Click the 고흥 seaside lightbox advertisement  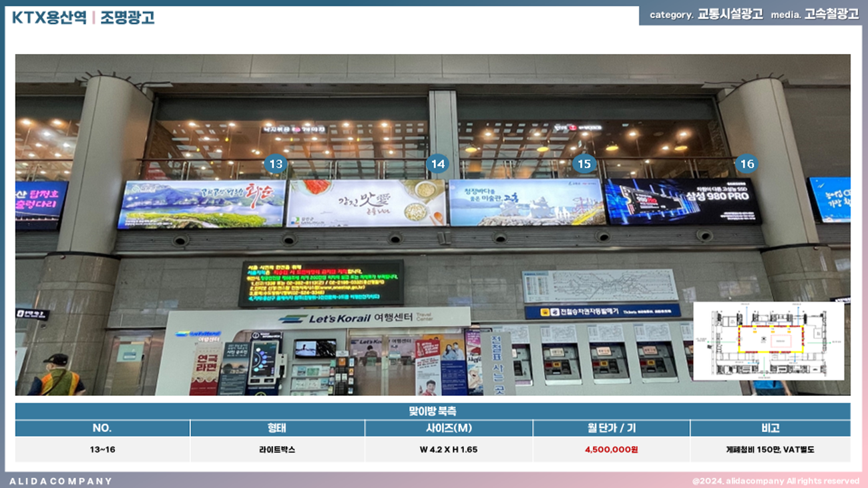click(x=526, y=202)
